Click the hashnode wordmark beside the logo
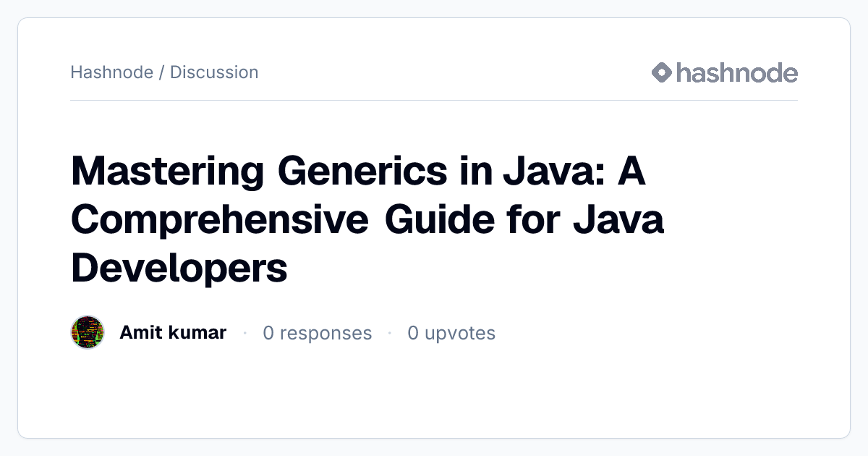This screenshot has width=868, height=456. 737,72
